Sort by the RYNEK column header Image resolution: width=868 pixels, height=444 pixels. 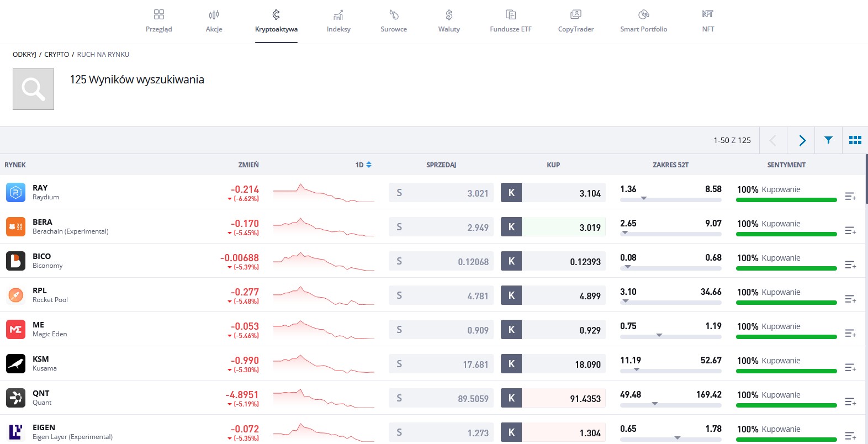click(15, 165)
